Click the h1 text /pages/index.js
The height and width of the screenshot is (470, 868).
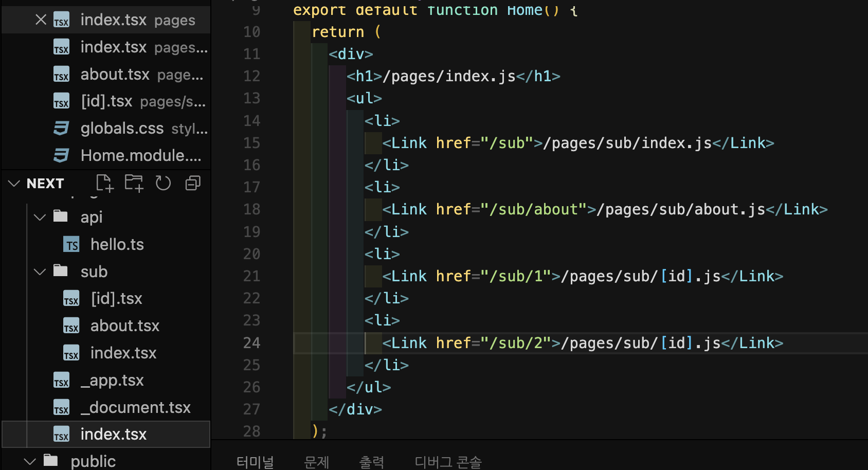tap(449, 76)
